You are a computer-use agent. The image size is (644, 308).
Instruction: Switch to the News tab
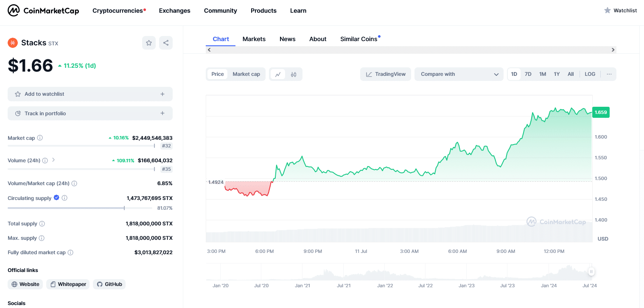click(287, 39)
